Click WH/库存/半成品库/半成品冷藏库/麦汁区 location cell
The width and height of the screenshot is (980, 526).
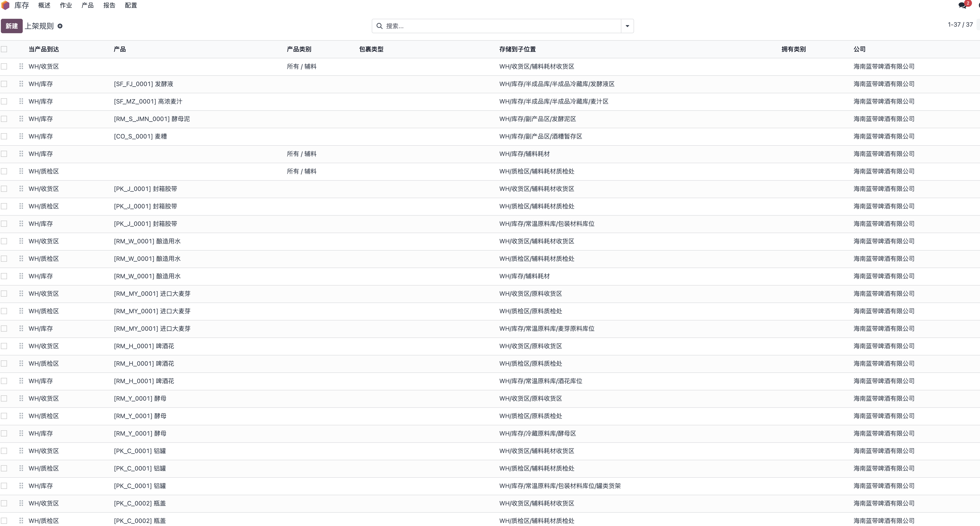point(554,101)
